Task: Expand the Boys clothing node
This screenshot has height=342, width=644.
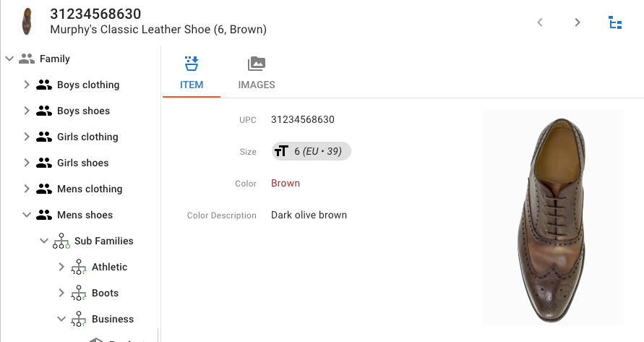Action: 27,85
